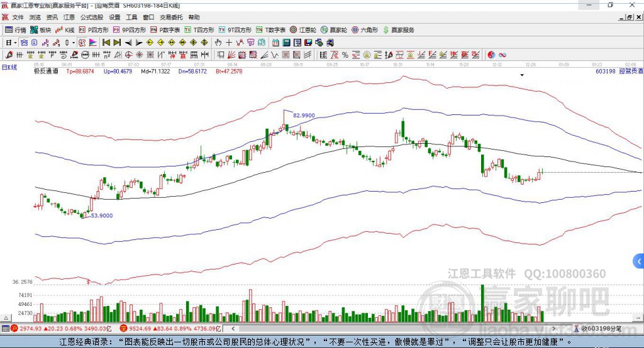
Task: Open the 板块 sector view
Action: pyautogui.click(x=40, y=30)
